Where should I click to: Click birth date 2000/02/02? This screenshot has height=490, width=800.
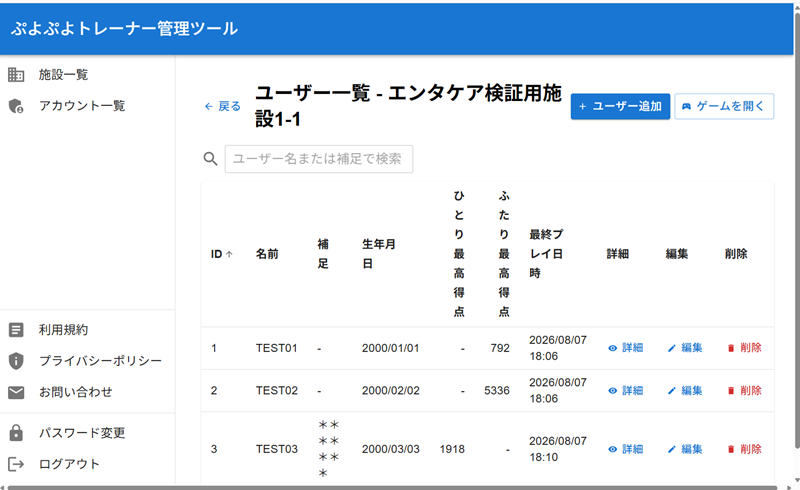[x=391, y=390]
